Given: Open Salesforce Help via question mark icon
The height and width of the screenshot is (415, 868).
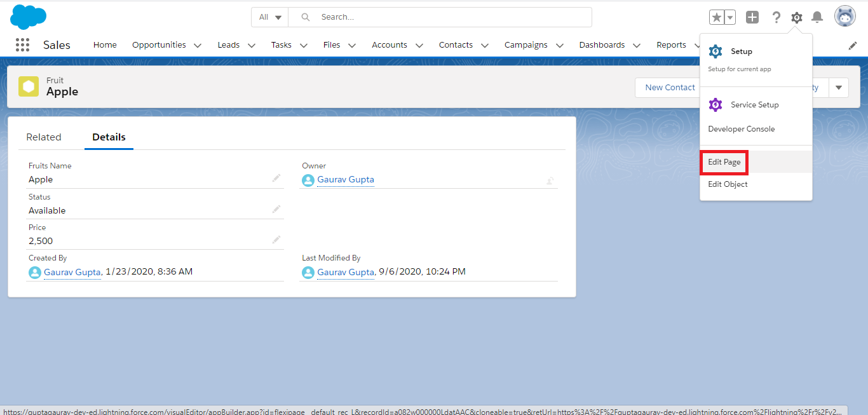Looking at the screenshot, I should pos(776,17).
